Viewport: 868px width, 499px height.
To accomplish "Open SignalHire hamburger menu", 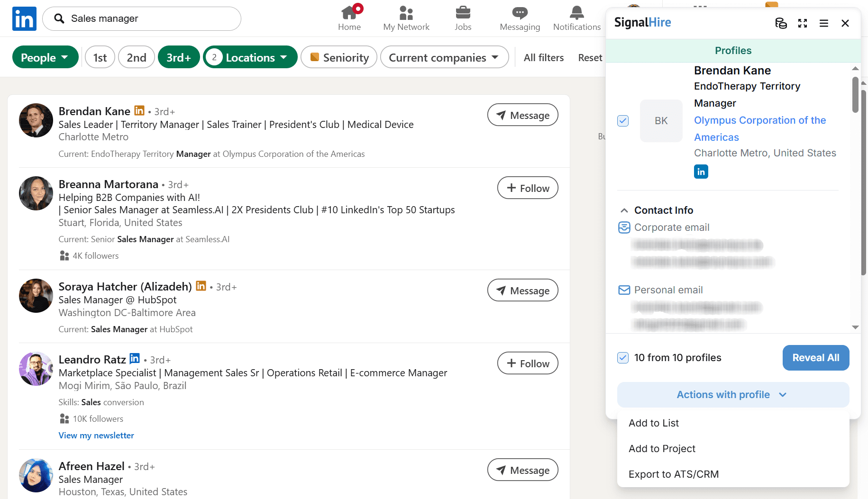I will pos(824,23).
